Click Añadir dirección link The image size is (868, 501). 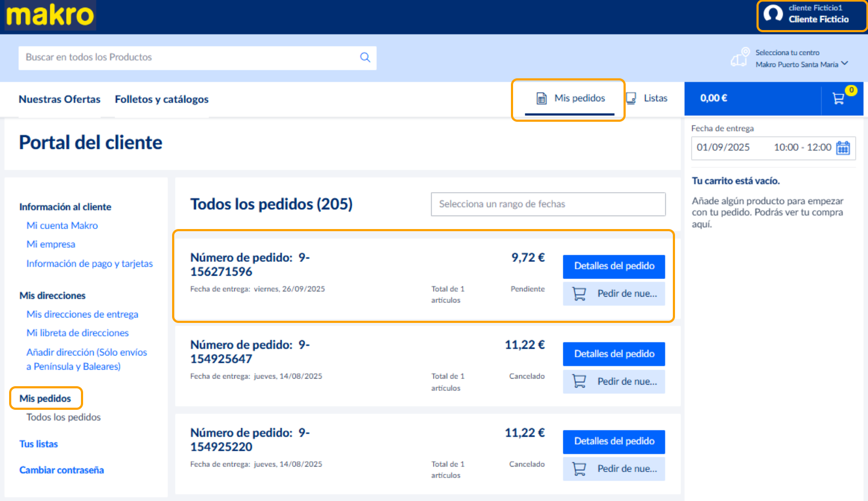(87, 359)
